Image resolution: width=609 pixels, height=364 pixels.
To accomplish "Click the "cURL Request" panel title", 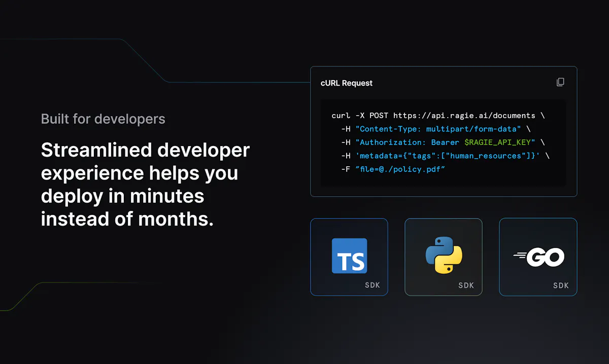I will click(347, 83).
